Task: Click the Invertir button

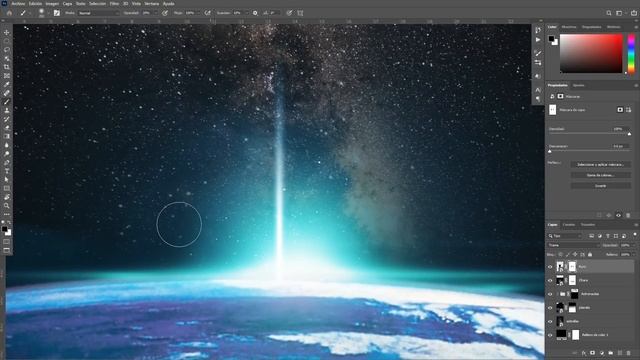Action: click(x=600, y=186)
